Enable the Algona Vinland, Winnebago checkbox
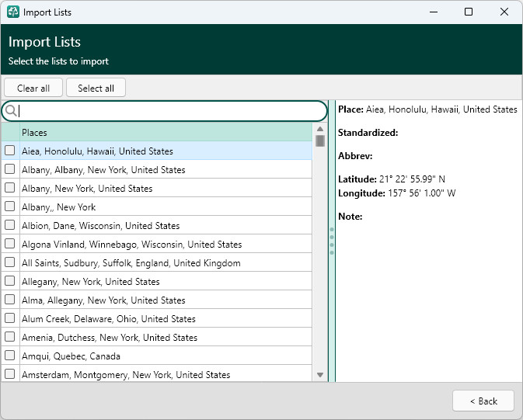 [x=10, y=244]
